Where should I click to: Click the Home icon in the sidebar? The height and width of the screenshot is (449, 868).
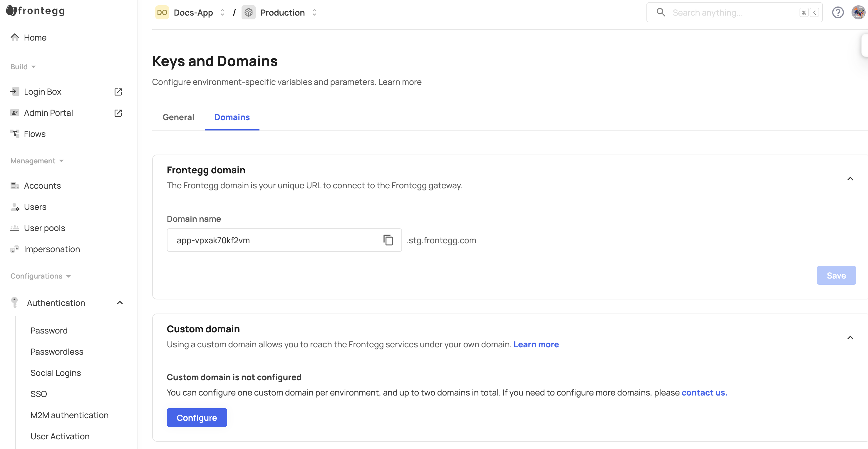coord(14,37)
